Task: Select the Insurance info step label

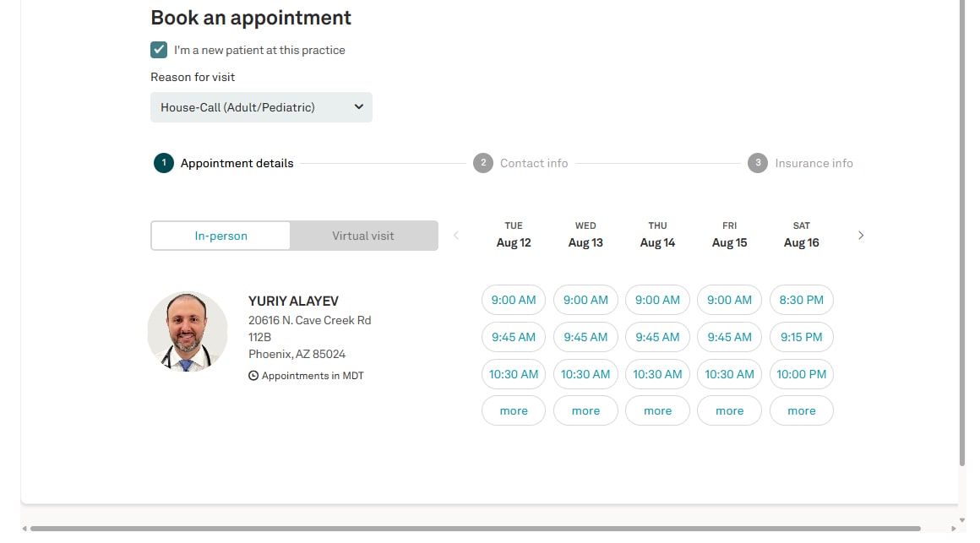Action: tap(814, 163)
